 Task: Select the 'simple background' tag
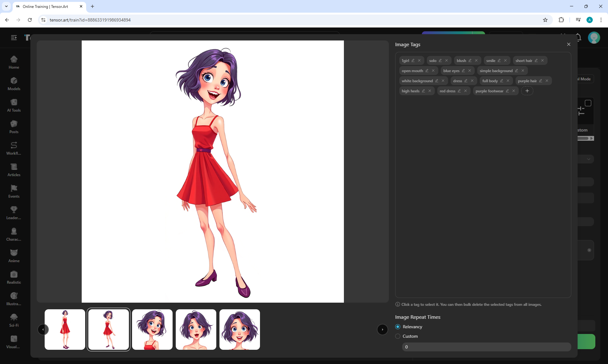pyautogui.click(x=496, y=71)
